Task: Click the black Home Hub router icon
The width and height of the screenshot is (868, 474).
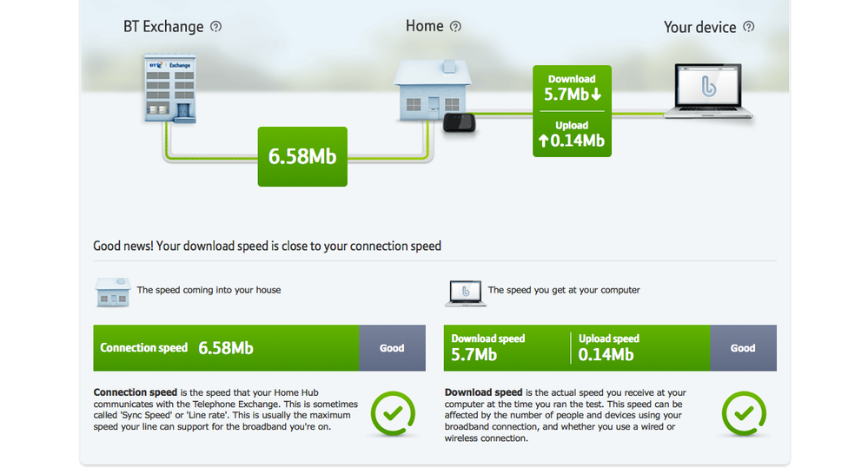Action: click(460, 122)
